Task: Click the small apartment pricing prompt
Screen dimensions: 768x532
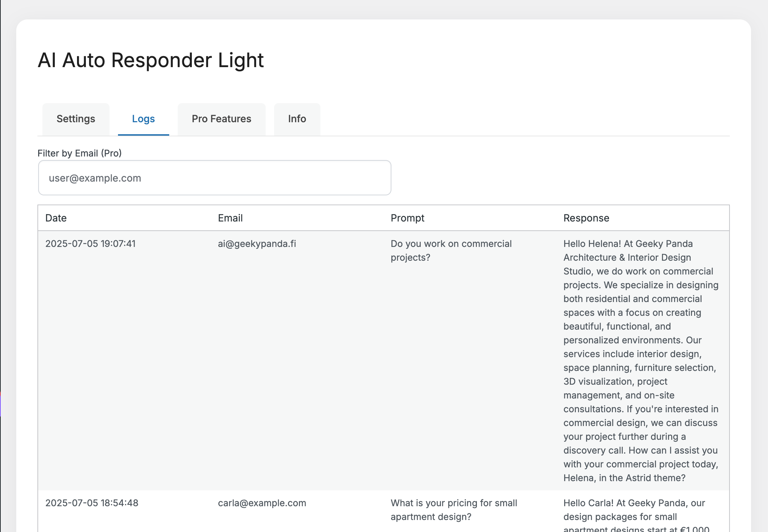Action: [454, 510]
